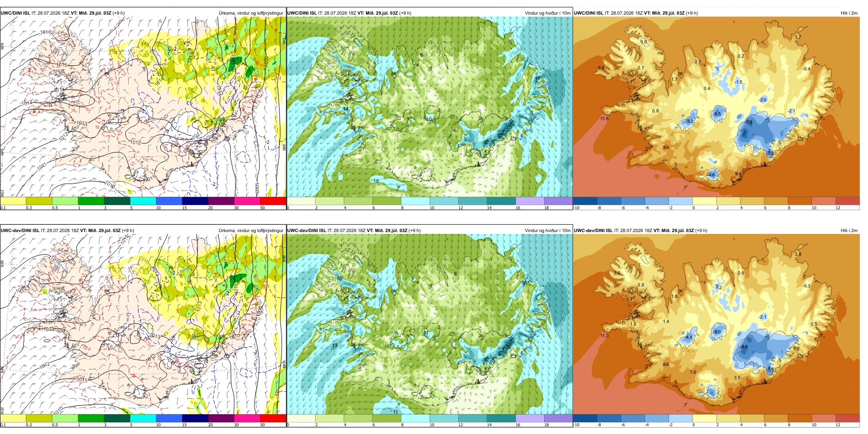Click the wind value 13 on UWC-dev wind map

[335, 346]
